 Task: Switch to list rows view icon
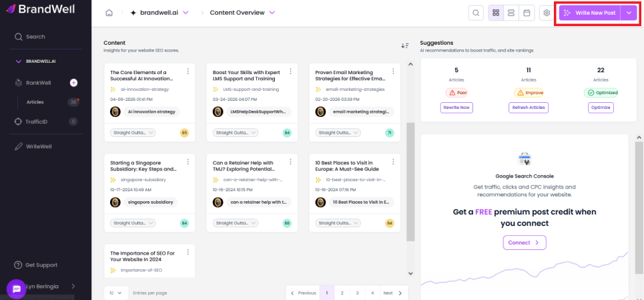(511, 13)
